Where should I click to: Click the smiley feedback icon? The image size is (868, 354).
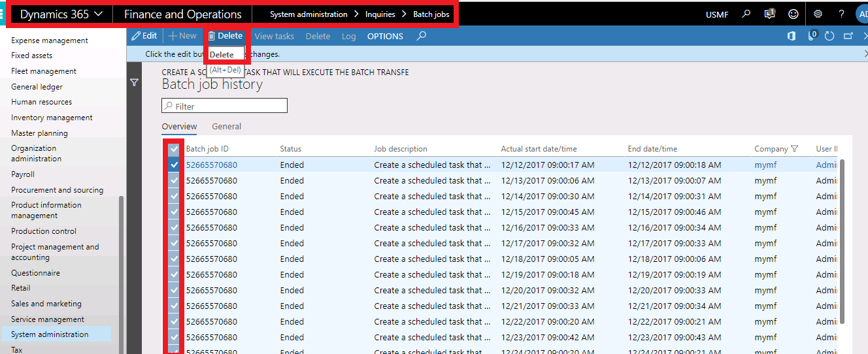click(x=793, y=14)
